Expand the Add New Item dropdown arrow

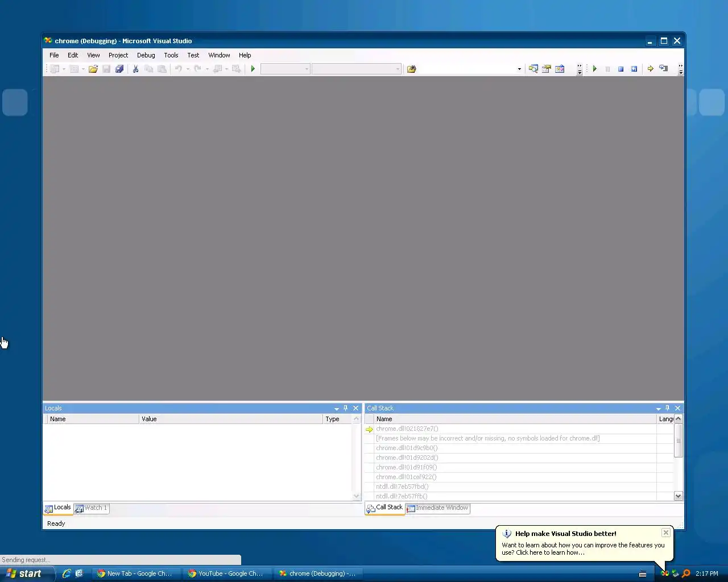pos(83,69)
